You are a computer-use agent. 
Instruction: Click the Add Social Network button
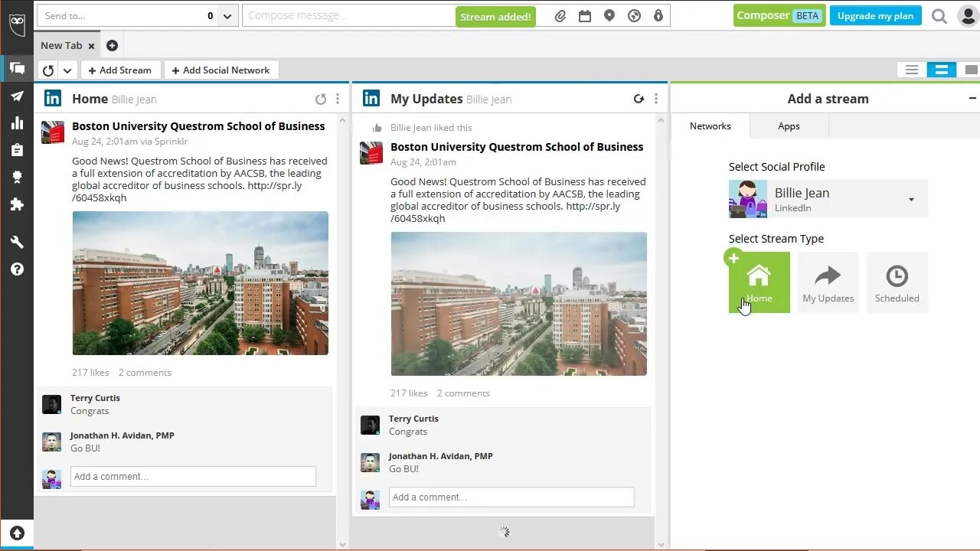pos(220,70)
